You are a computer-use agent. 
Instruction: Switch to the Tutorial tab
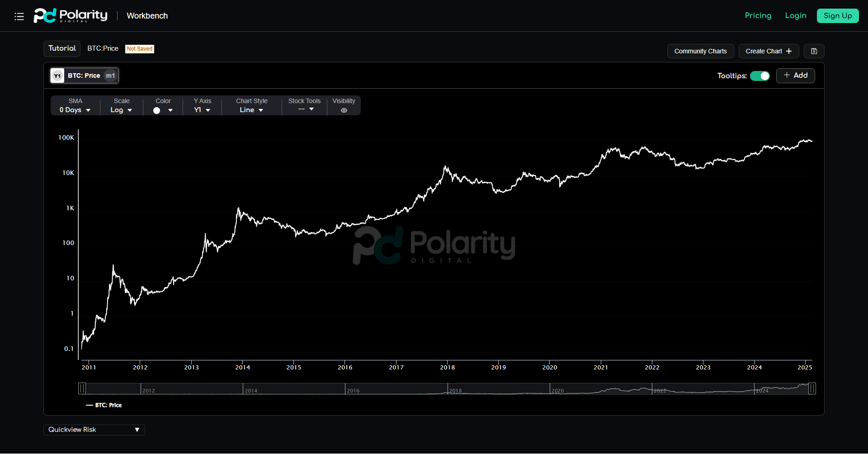tap(62, 48)
